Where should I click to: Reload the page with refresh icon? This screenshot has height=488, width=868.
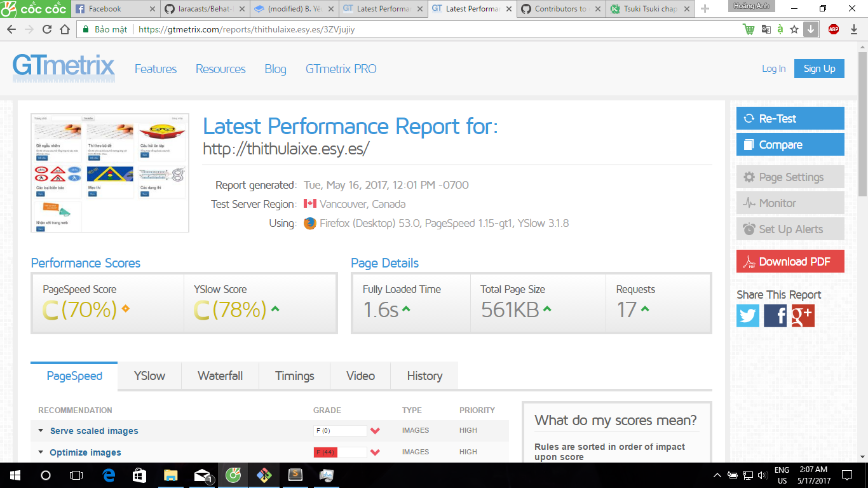(x=47, y=29)
